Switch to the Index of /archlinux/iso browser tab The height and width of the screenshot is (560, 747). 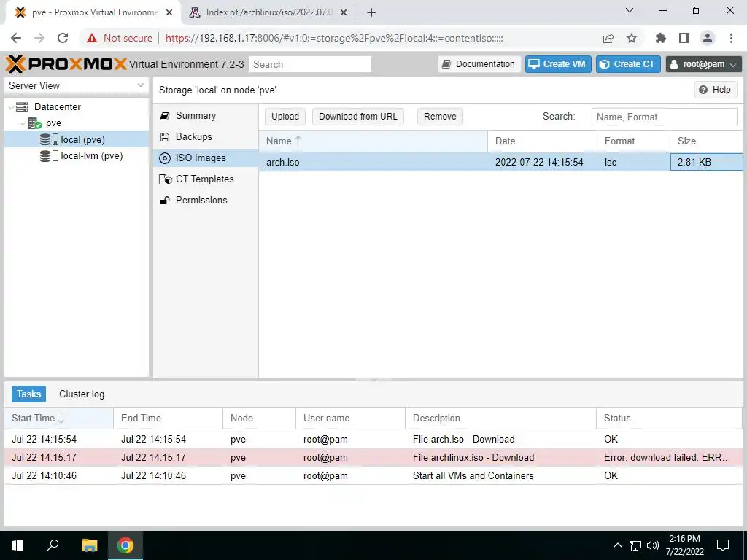click(x=268, y=12)
